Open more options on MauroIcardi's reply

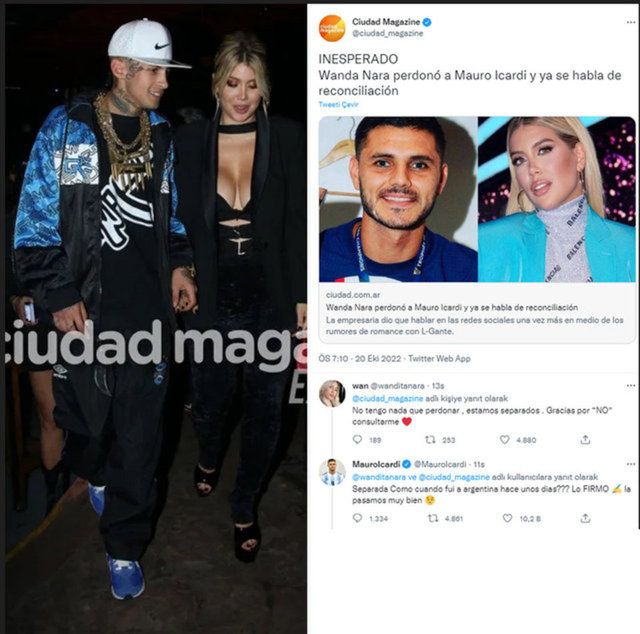(631, 464)
